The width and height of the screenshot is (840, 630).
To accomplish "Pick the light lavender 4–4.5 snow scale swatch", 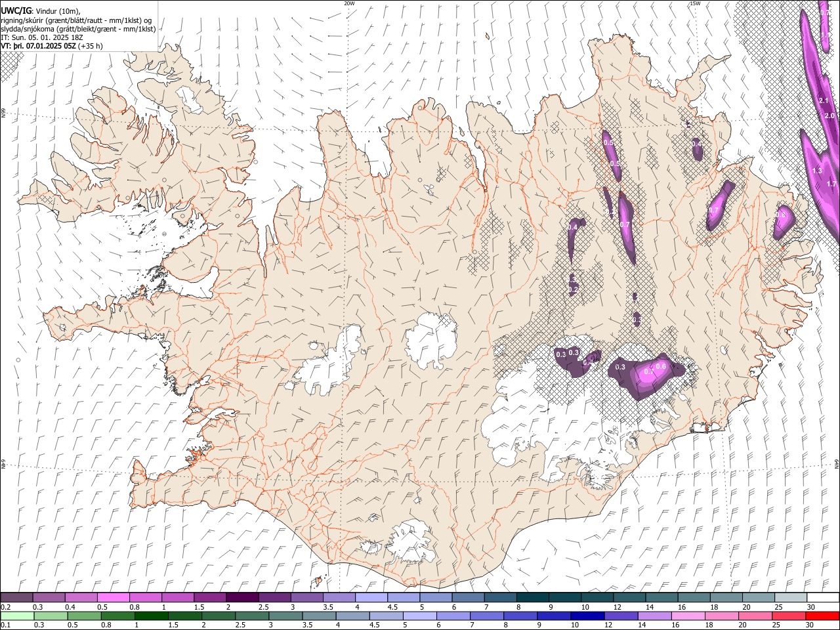I will [x=371, y=597].
